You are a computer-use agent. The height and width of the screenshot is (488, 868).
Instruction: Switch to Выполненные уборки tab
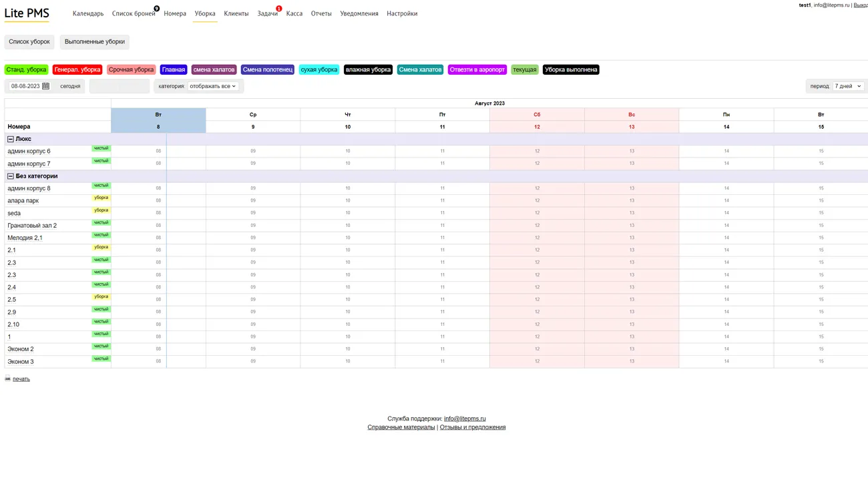point(95,41)
